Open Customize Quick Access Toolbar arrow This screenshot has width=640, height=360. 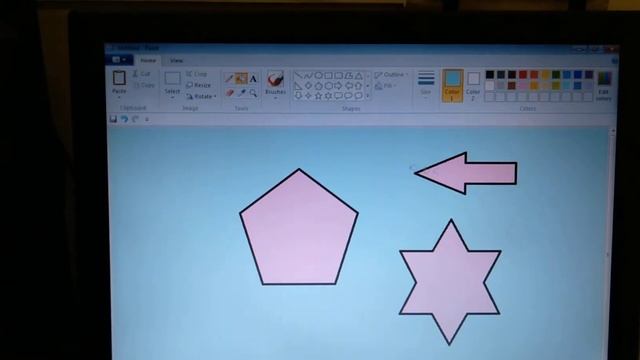coord(147,120)
